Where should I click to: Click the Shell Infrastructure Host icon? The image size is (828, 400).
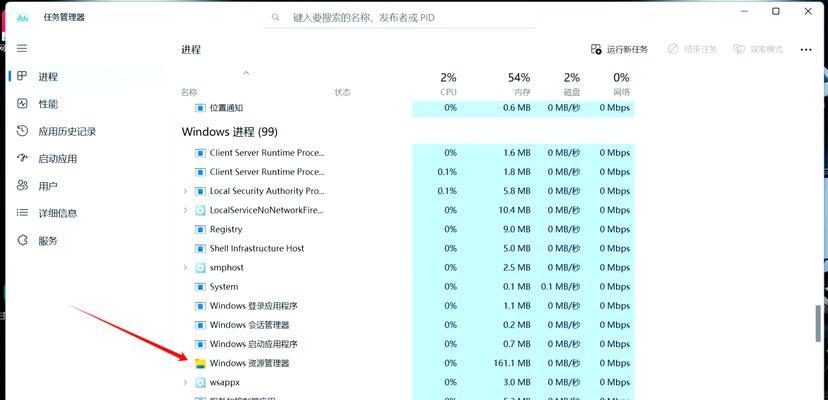(200, 248)
